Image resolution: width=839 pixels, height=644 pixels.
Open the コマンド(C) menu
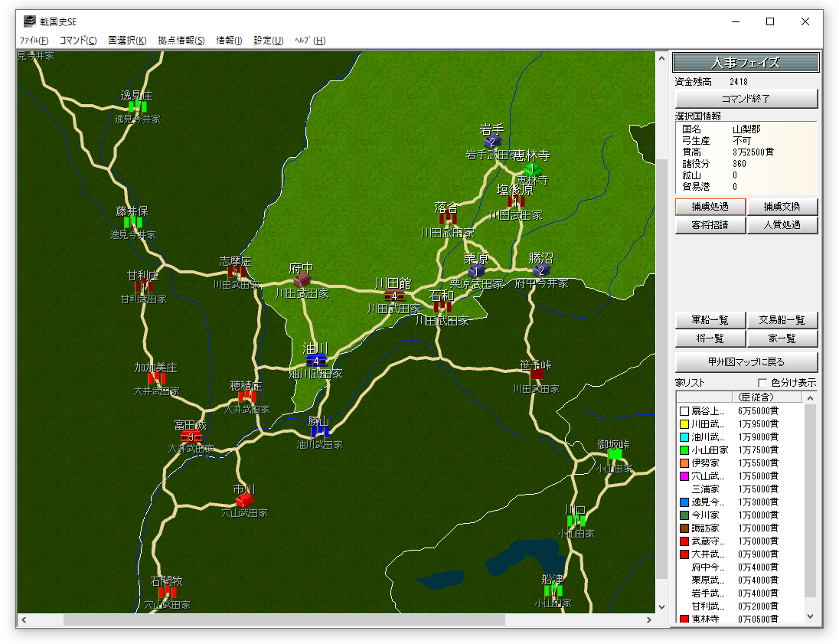pos(78,41)
